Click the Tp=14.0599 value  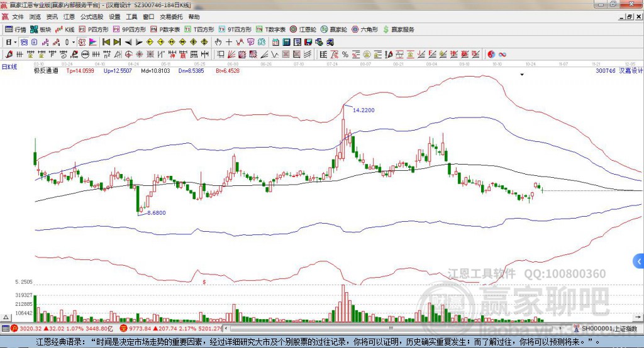coord(80,70)
